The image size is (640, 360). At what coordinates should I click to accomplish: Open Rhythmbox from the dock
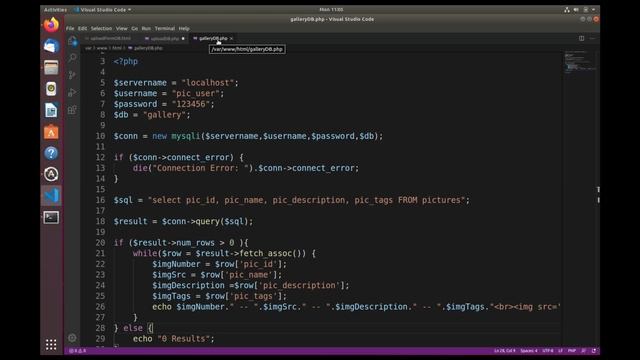51,89
